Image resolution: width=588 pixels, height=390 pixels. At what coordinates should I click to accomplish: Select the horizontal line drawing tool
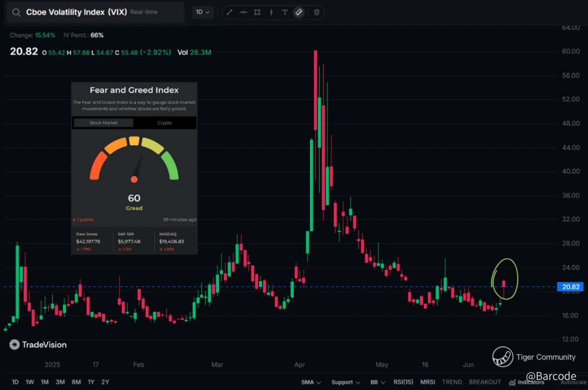tap(243, 12)
